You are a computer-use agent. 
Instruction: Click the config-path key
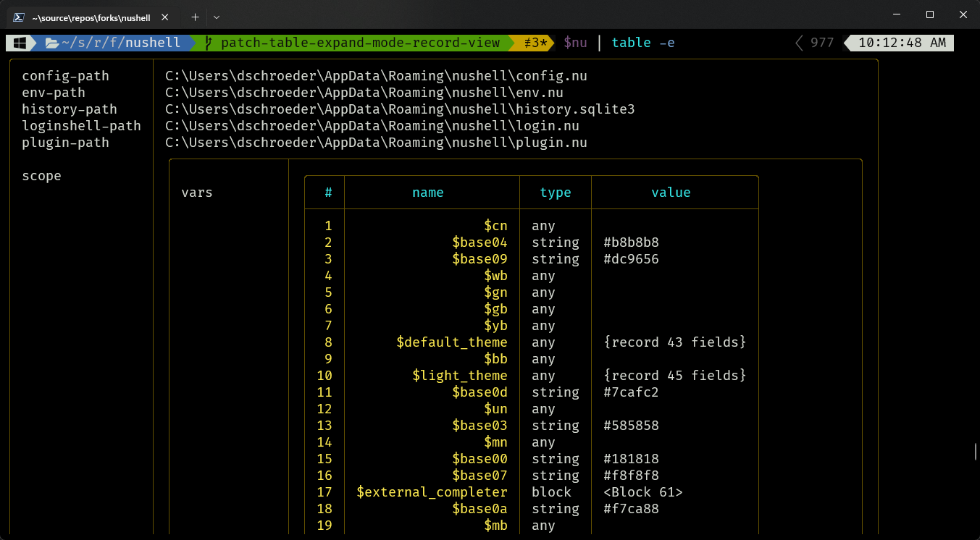click(65, 76)
